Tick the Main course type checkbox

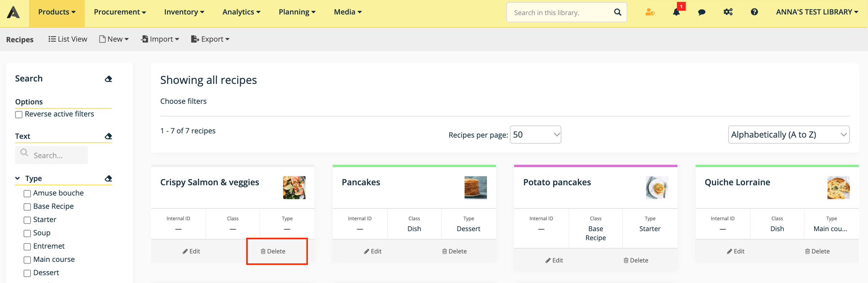[27, 260]
